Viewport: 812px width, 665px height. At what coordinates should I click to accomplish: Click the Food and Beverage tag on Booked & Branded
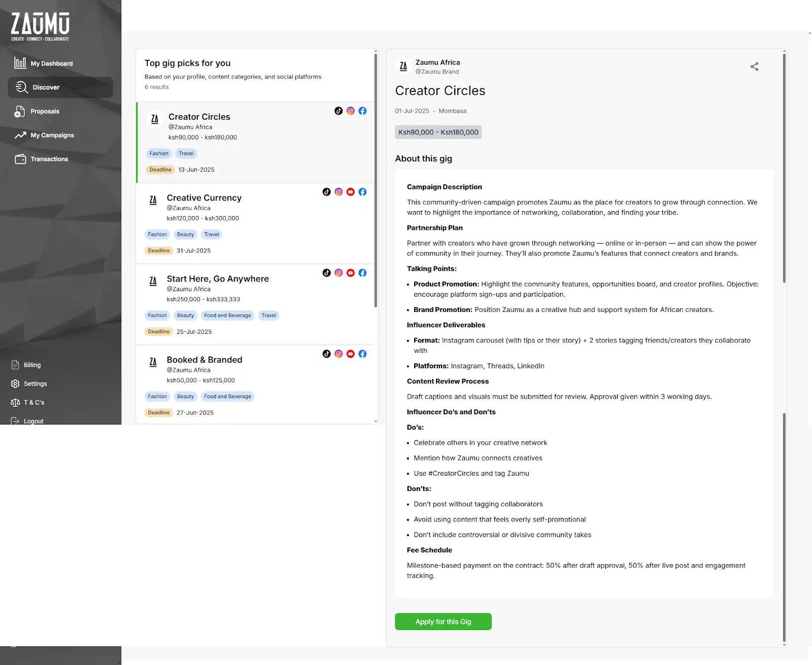tap(227, 396)
